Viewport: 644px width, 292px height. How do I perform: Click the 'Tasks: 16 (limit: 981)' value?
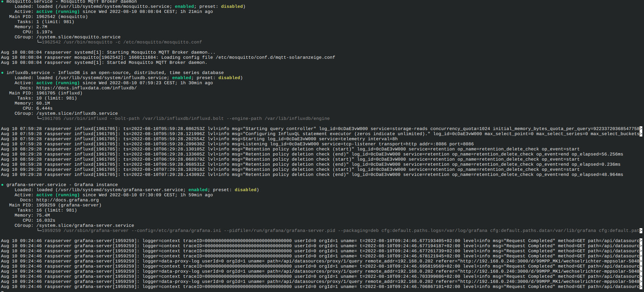coord(57,210)
